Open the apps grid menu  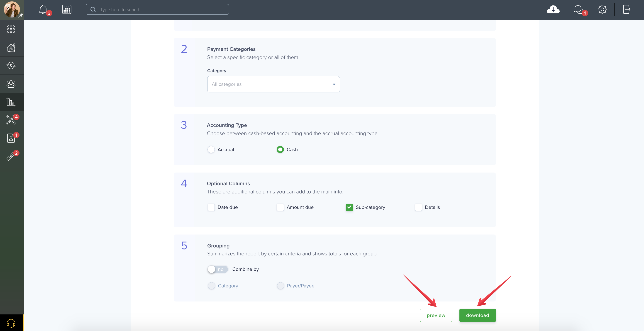[11, 29]
